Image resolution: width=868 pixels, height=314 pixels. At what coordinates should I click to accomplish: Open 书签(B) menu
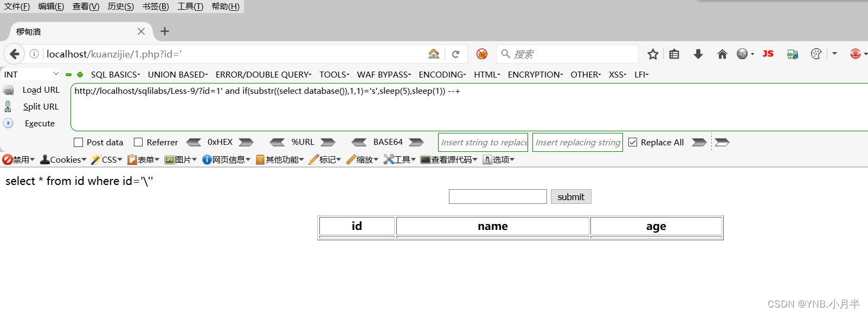click(156, 7)
